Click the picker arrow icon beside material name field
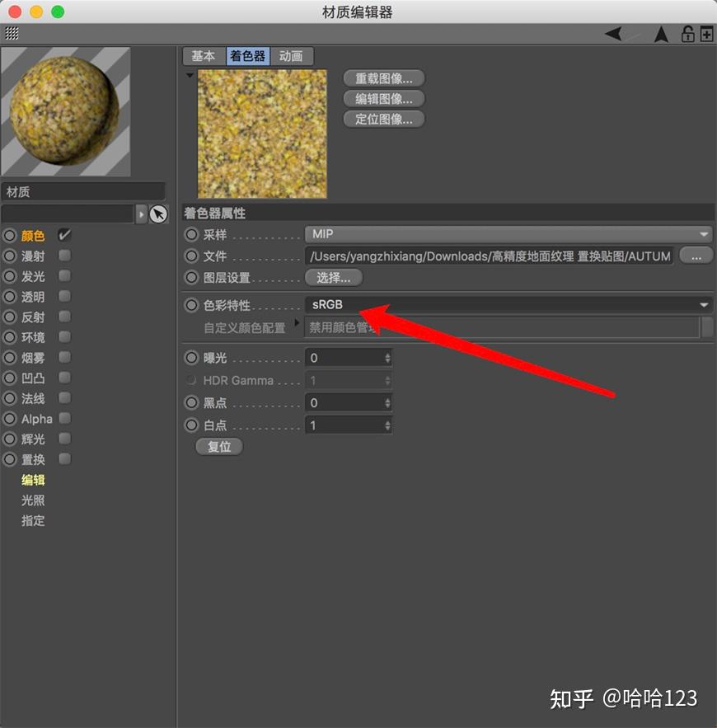 tap(158, 213)
